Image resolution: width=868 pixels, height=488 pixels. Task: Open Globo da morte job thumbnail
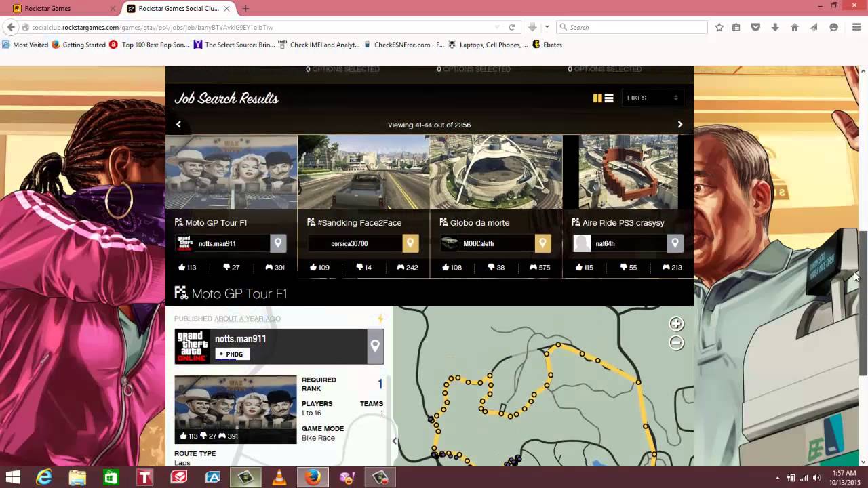click(x=496, y=172)
